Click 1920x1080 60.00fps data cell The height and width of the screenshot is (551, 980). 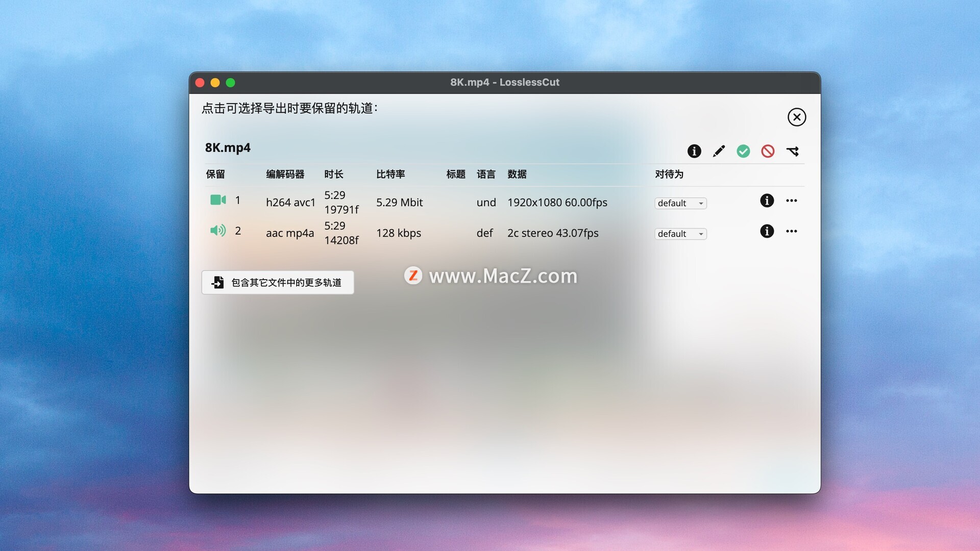tap(557, 203)
